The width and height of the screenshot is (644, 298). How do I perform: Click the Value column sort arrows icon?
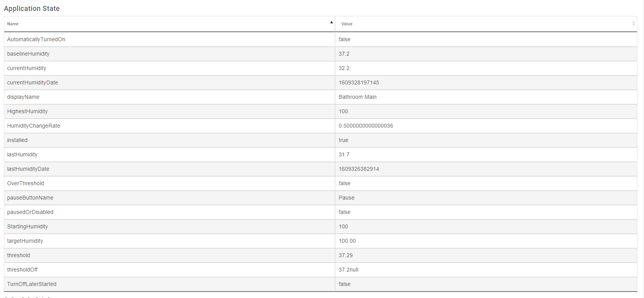tap(633, 24)
